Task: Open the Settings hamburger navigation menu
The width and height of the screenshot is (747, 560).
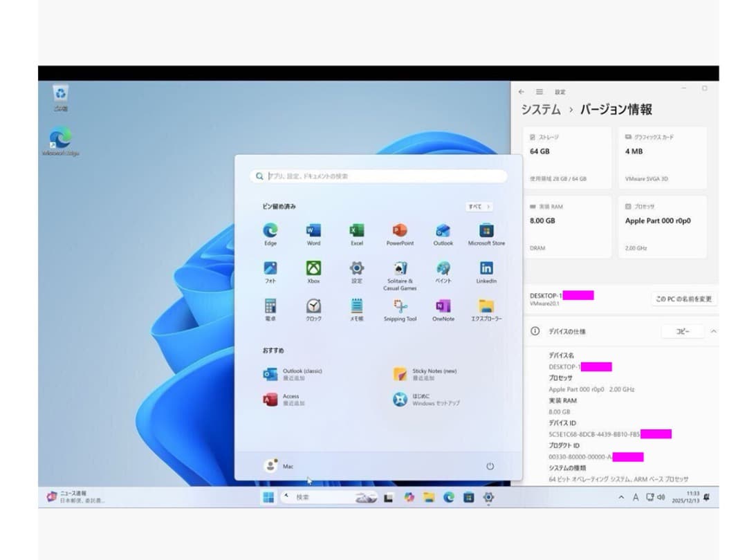Action: point(539,92)
